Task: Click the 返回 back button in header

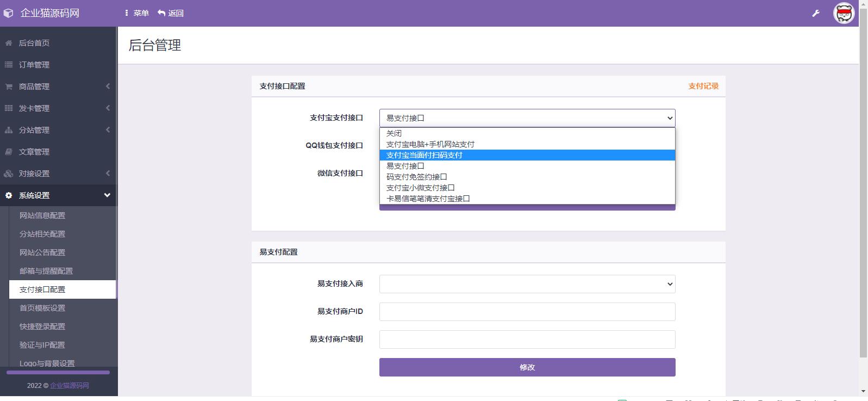Action: [x=171, y=13]
